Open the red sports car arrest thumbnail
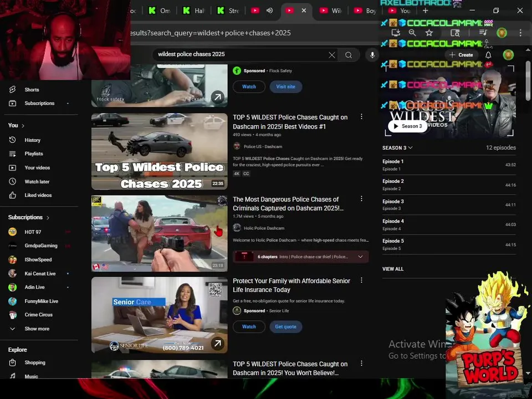This screenshot has width=532, height=399. pyautogui.click(x=160, y=233)
